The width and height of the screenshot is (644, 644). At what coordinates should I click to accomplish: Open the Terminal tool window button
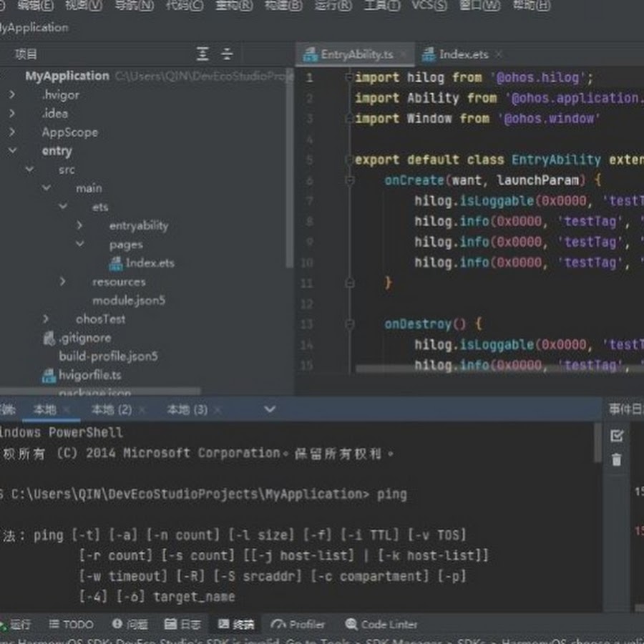click(x=236, y=625)
